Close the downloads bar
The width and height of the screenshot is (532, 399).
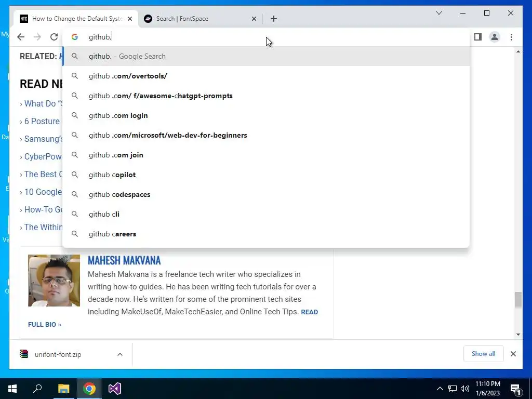(513, 354)
